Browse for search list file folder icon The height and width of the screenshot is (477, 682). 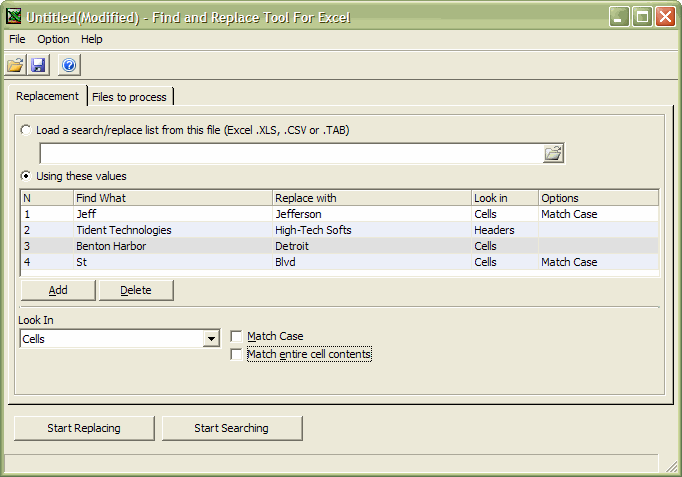(x=553, y=153)
